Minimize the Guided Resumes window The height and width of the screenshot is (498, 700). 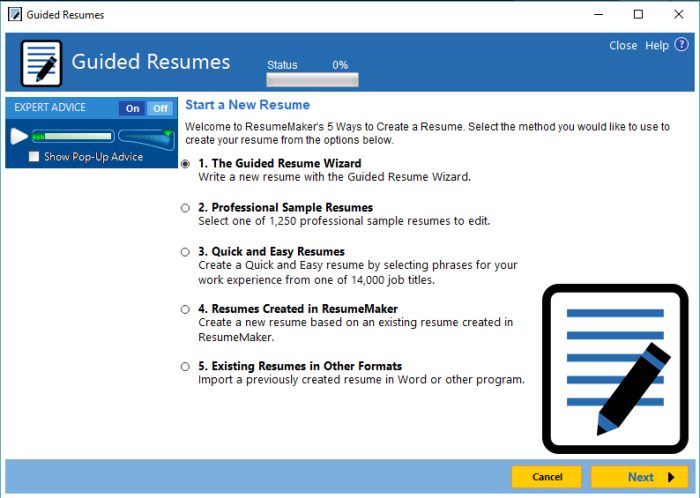coord(599,14)
